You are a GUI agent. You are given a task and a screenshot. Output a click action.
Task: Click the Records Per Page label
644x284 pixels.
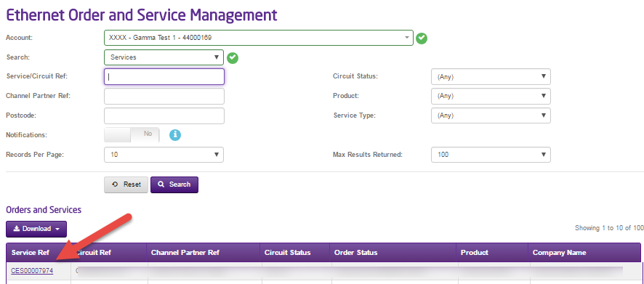35,155
